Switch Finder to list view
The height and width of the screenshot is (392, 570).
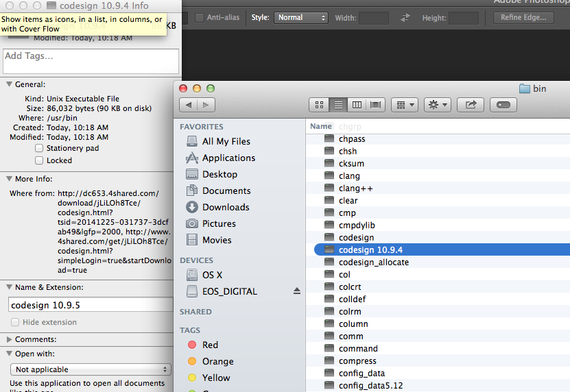point(338,105)
